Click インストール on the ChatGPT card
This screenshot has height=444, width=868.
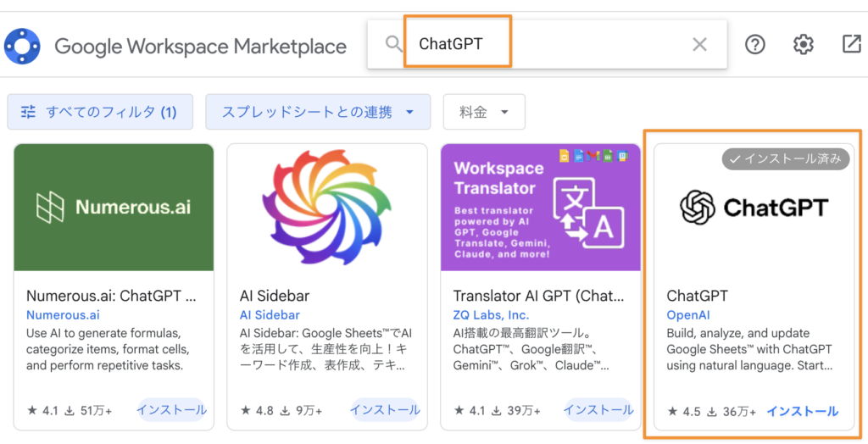click(x=802, y=411)
